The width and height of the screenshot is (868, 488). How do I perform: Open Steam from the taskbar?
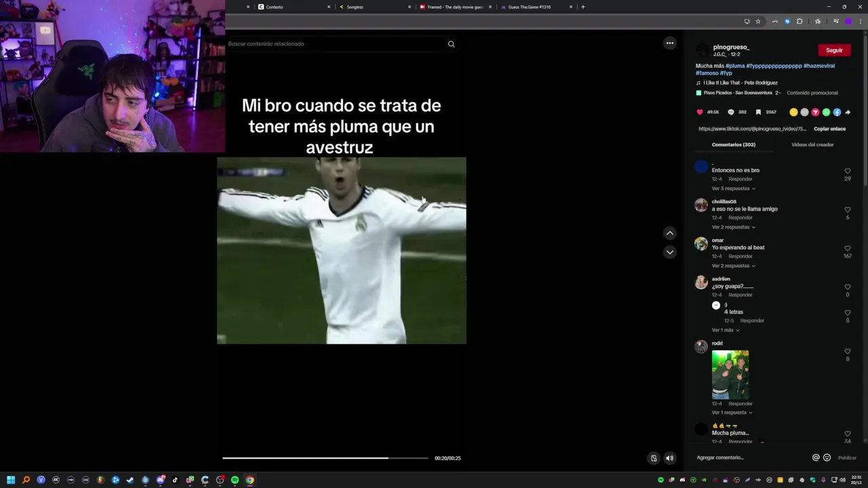coord(130,480)
